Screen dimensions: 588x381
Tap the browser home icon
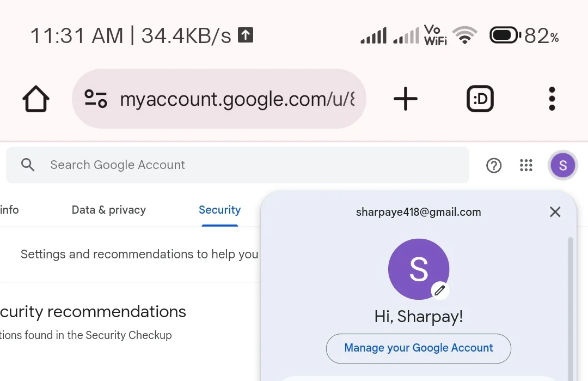36,99
